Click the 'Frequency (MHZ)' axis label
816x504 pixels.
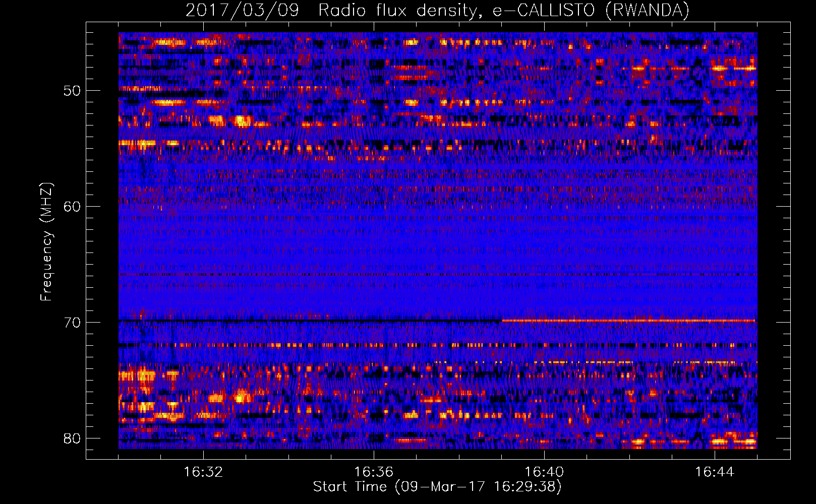point(46,242)
